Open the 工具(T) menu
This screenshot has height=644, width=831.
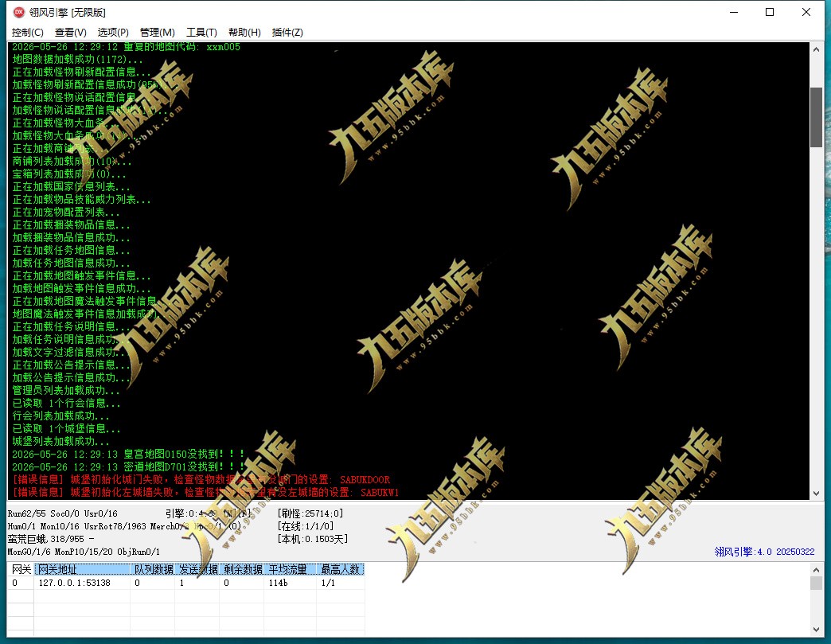(201, 33)
